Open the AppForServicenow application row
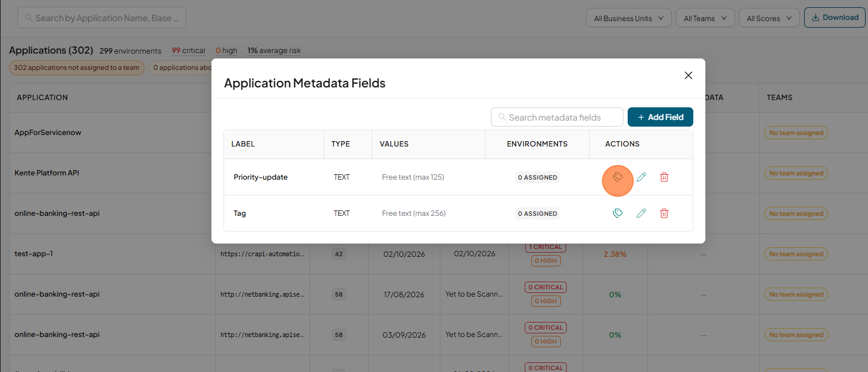 tap(48, 133)
